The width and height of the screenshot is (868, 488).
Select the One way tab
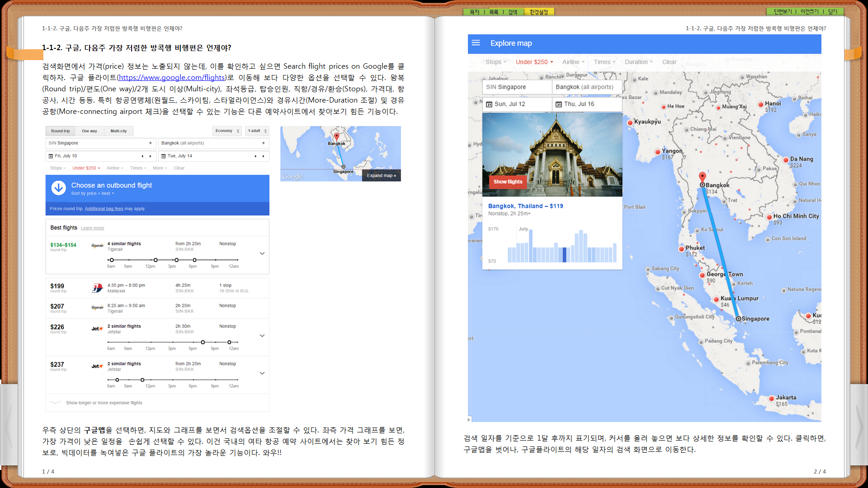click(89, 131)
